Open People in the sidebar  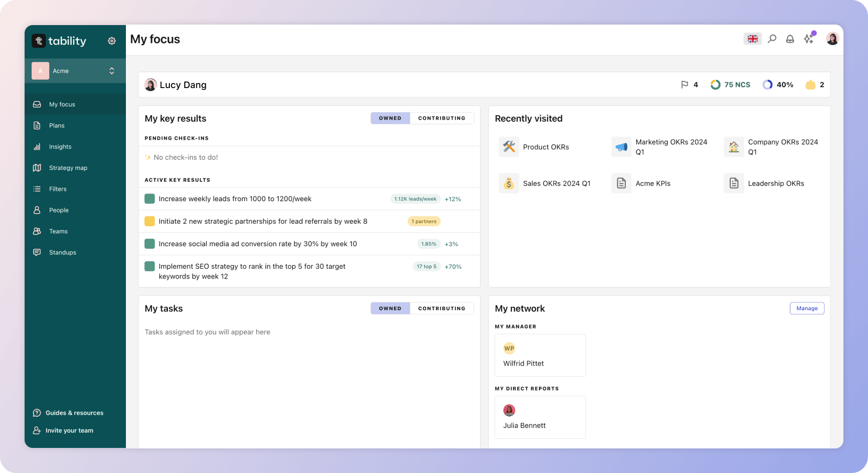click(75, 210)
